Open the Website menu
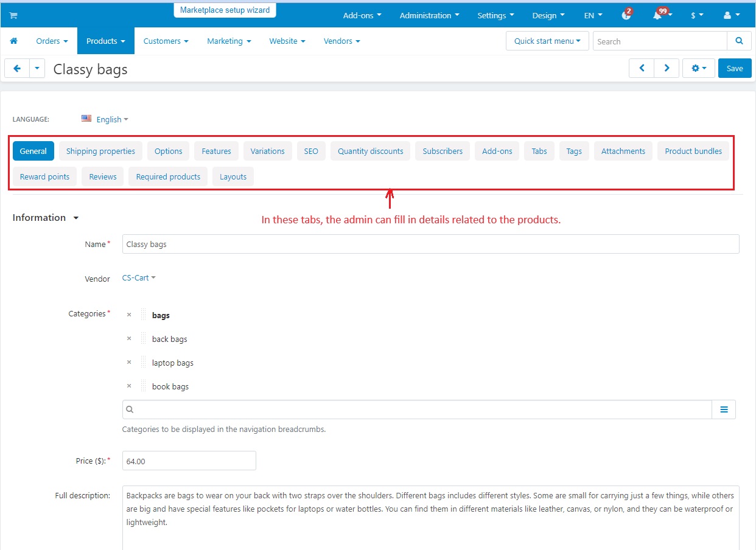Screen dimensions: 756x550 click(x=287, y=41)
